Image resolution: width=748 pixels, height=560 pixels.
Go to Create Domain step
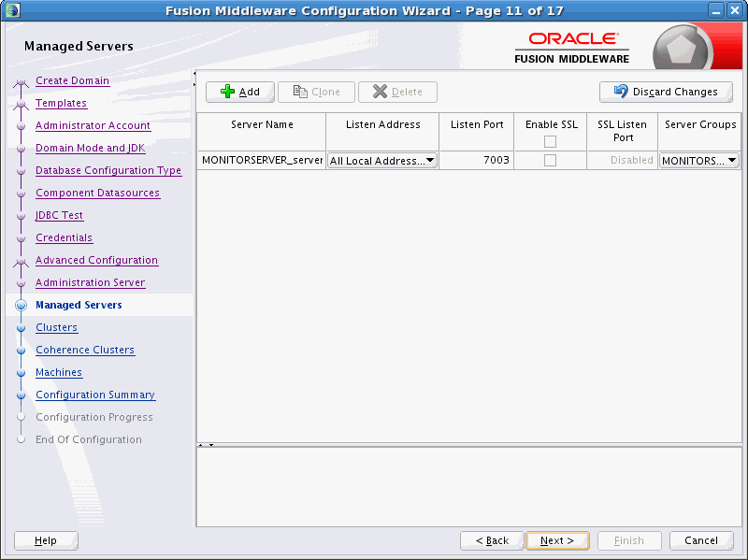[73, 80]
